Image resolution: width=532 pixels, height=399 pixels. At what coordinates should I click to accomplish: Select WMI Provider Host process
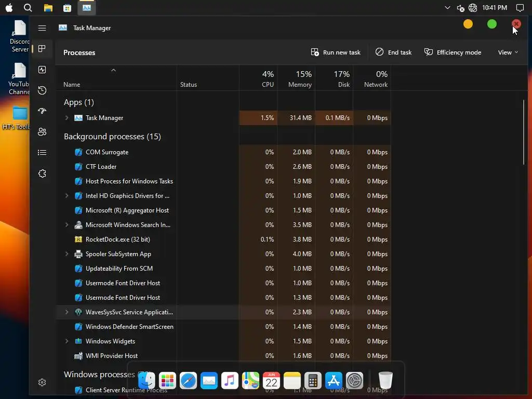pos(223,355)
